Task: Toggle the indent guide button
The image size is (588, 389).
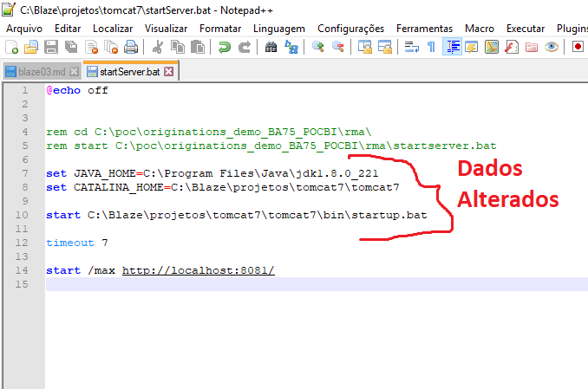Action: [x=452, y=47]
